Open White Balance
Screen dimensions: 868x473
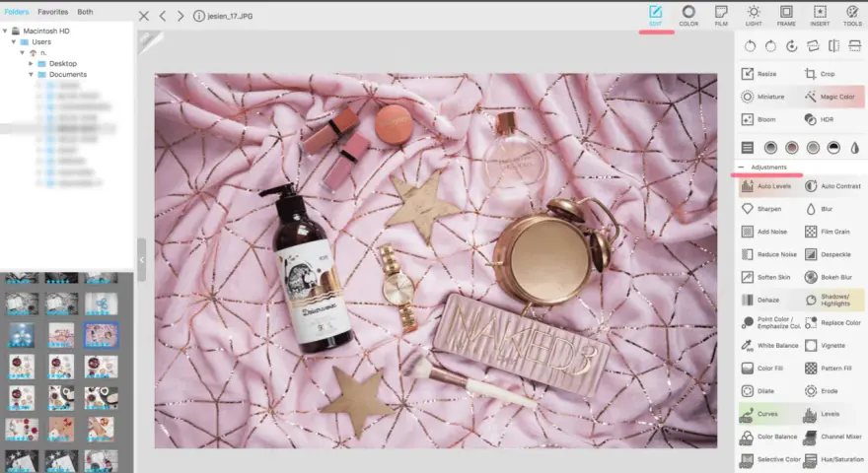770,346
